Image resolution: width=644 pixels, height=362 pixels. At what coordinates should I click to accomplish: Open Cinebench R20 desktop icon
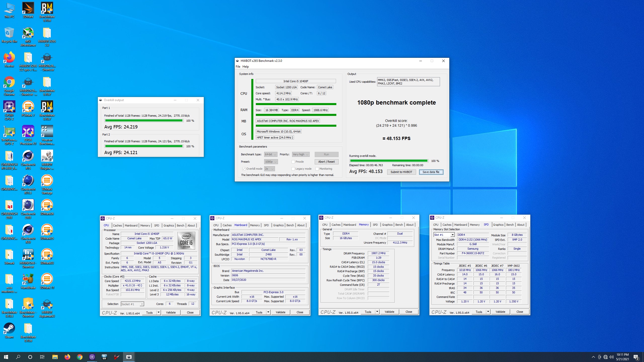coord(28,234)
